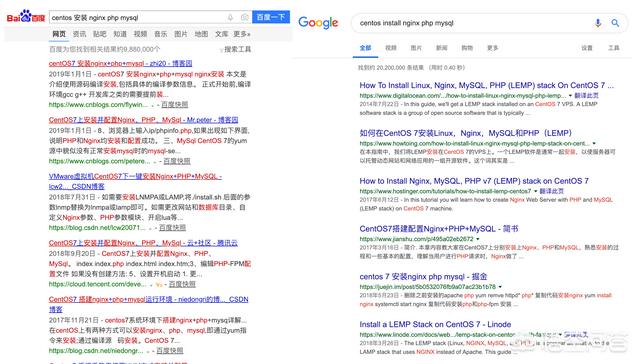Open Google result How To Install Linux, Nginx, MySQL, PHP (LEMP)

click(487, 85)
